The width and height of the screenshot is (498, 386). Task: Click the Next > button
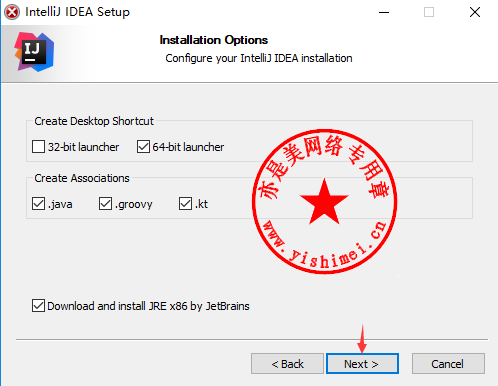pyautogui.click(x=362, y=364)
